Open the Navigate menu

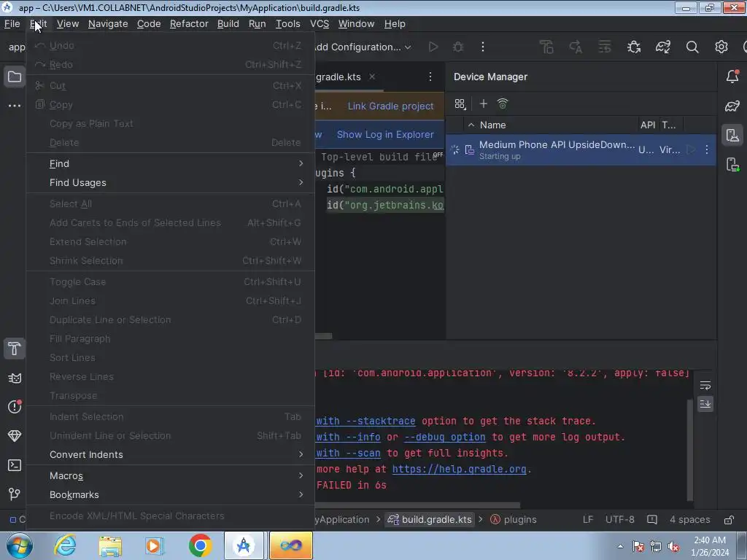coord(108,24)
